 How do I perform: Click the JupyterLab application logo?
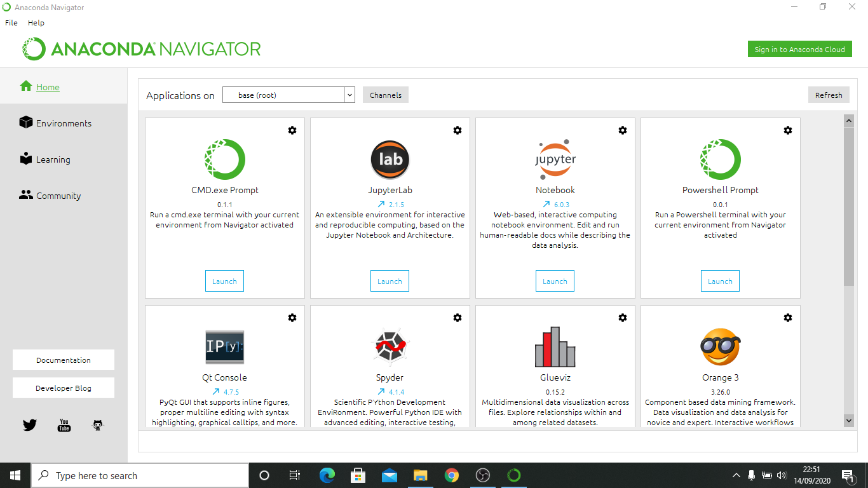tap(390, 159)
